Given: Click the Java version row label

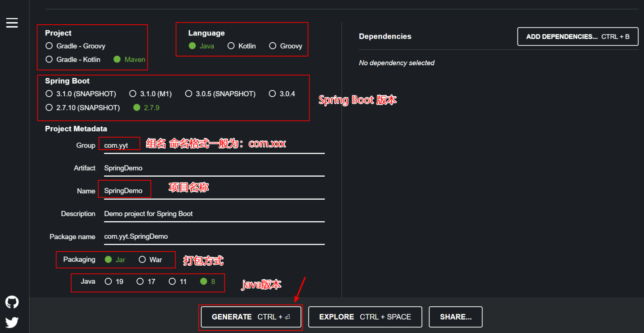Looking at the screenshot, I should tap(88, 281).
